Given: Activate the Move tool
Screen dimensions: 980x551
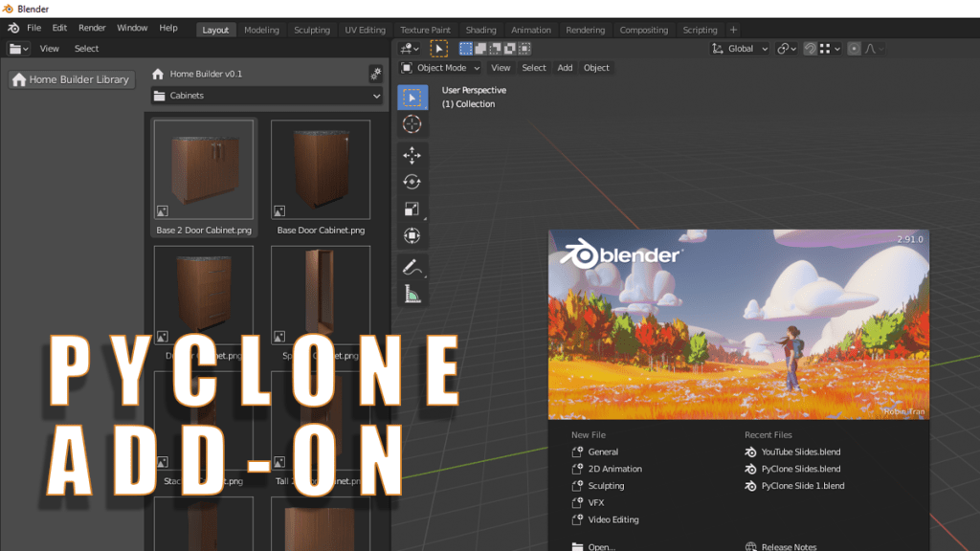Looking at the screenshot, I should (x=412, y=155).
